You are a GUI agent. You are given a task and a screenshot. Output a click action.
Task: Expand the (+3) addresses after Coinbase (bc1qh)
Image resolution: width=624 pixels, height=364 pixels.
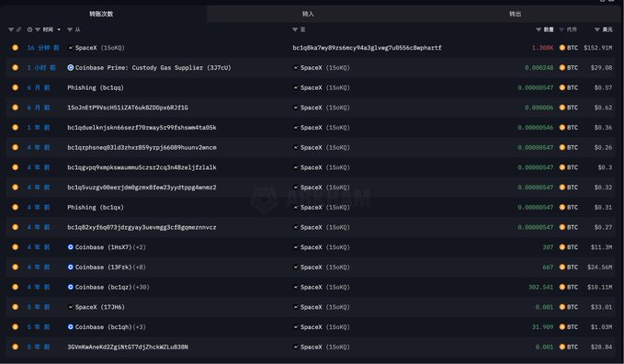(x=140, y=327)
